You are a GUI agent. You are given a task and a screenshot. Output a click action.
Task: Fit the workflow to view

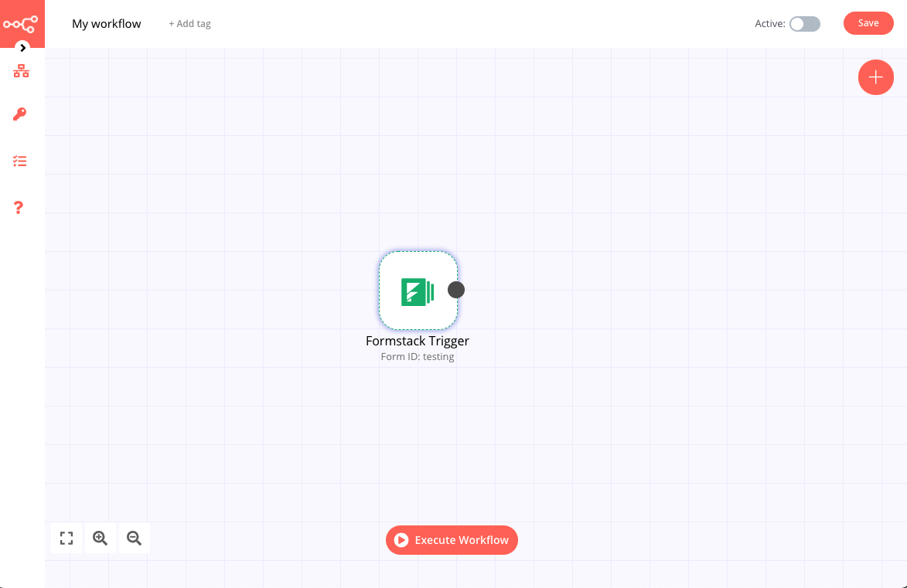coord(66,538)
